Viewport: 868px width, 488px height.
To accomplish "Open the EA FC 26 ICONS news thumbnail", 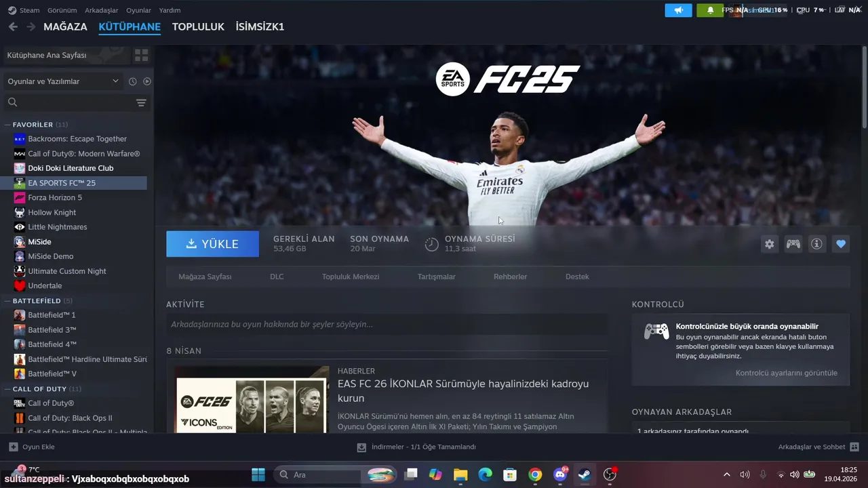I will click(x=252, y=400).
